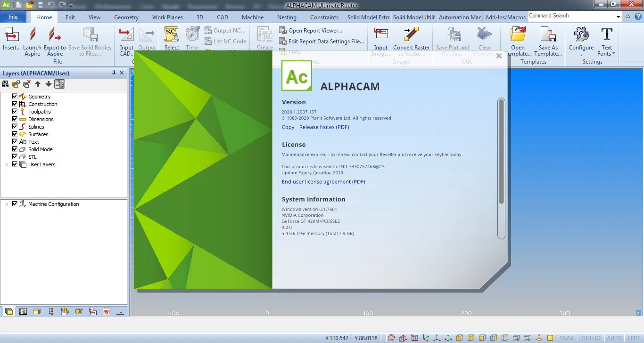Click the delete layer icon with red cross
Viewport: 644px width, 343px height.
(x=26, y=84)
